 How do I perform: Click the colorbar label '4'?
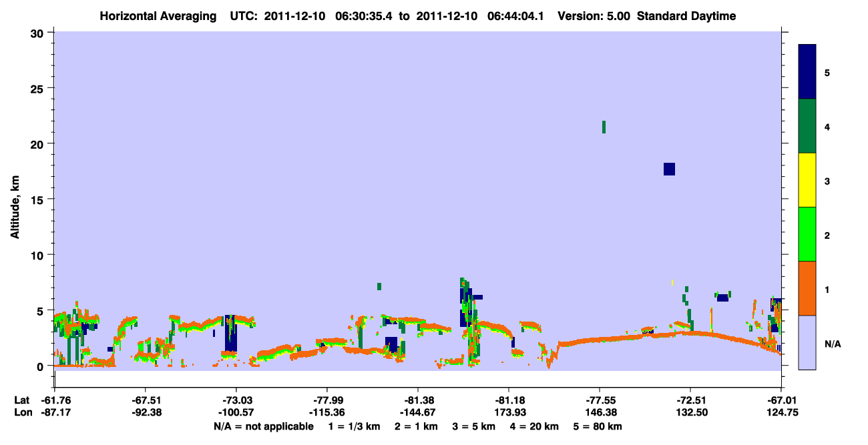click(x=827, y=126)
